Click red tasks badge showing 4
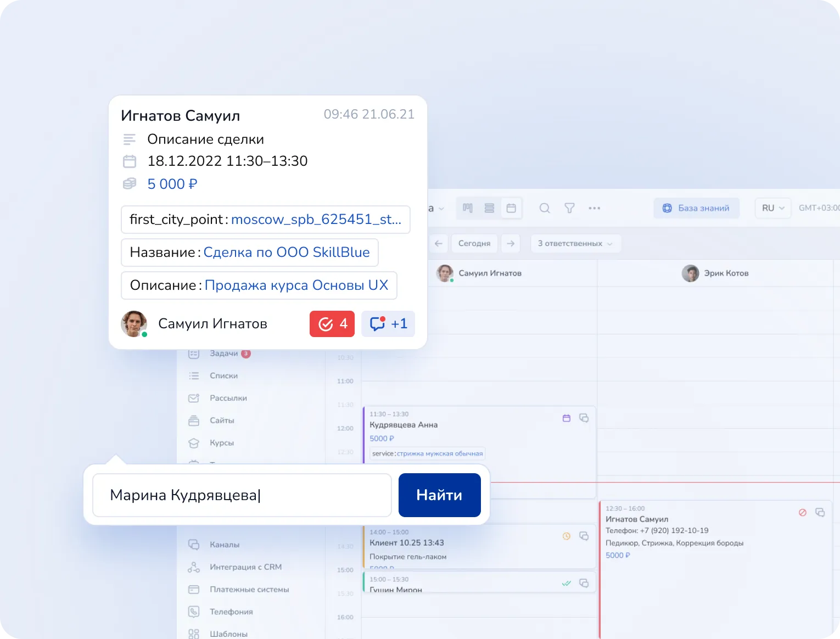Image resolution: width=840 pixels, height=639 pixels. click(x=332, y=324)
